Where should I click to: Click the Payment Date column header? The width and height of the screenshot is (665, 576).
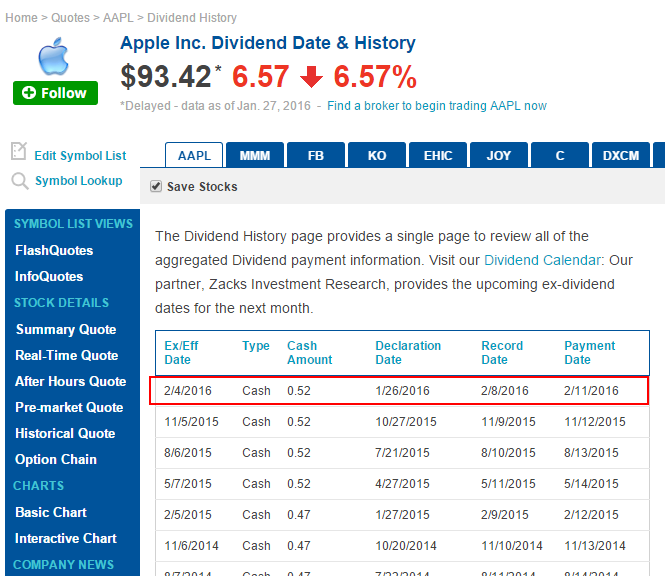click(x=590, y=352)
